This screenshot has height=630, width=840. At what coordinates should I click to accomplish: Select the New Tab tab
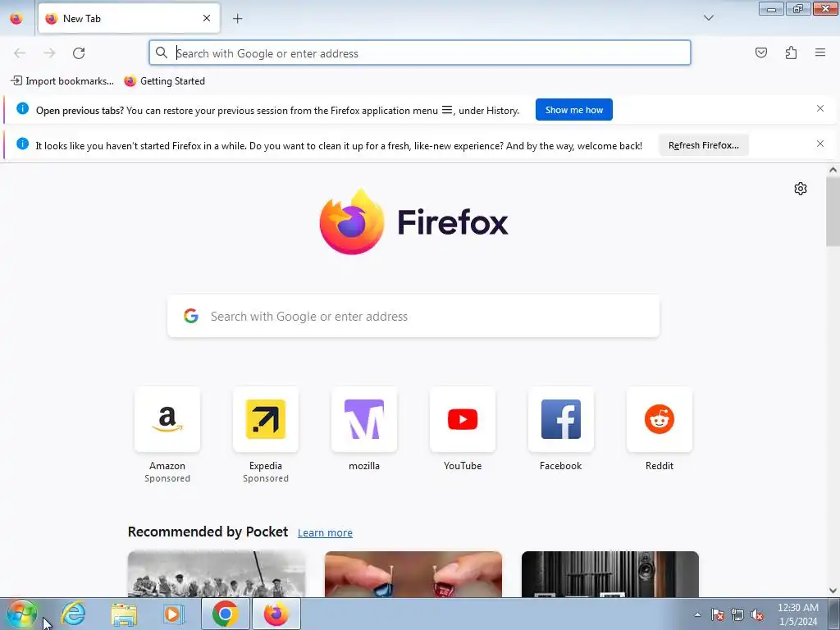[129, 18]
